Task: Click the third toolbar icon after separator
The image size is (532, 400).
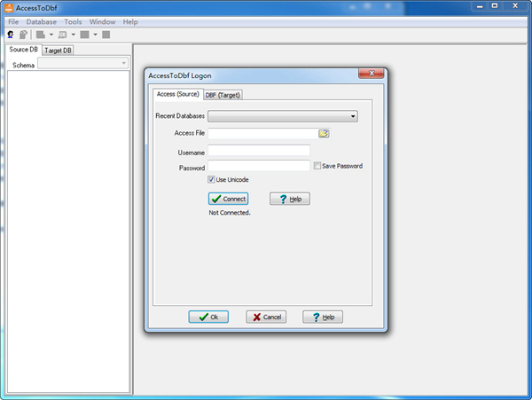Action: 41,35
